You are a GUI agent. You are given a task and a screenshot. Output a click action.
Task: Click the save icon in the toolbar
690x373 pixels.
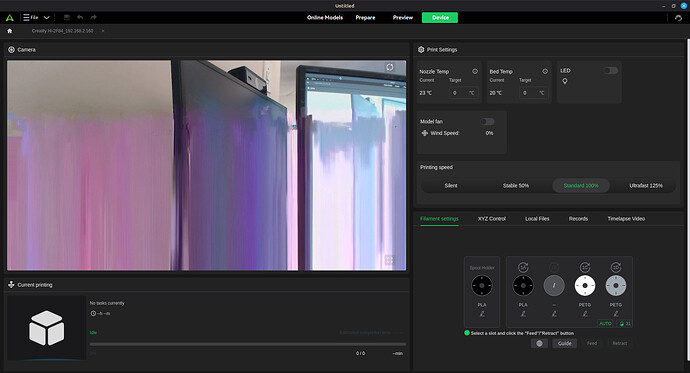click(x=67, y=18)
